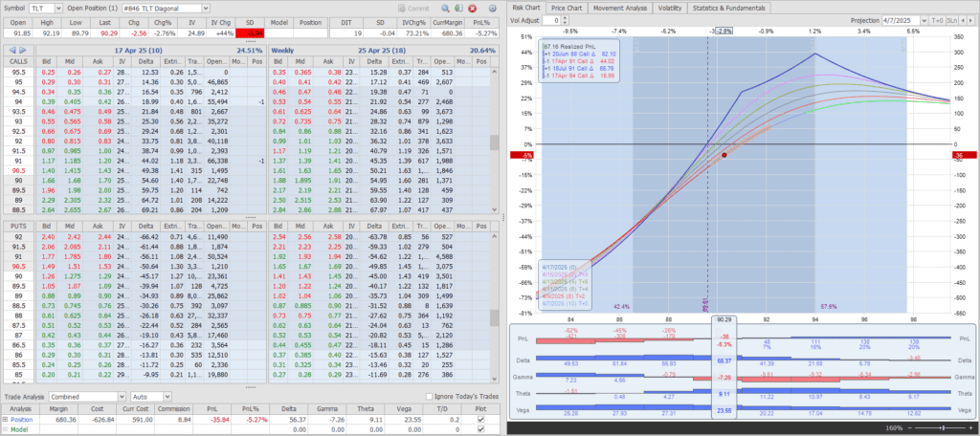Go to previous expiration with left arrow

[12, 50]
